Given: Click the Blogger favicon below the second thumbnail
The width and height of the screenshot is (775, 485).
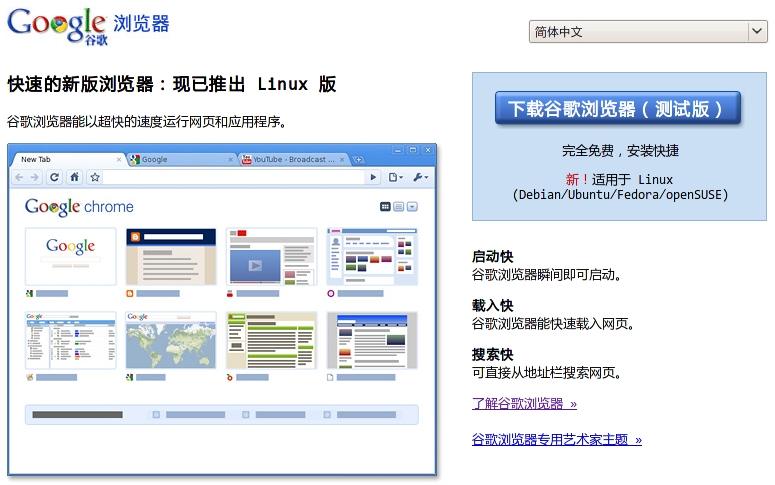Looking at the screenshot, I should (x=129, y=294).
